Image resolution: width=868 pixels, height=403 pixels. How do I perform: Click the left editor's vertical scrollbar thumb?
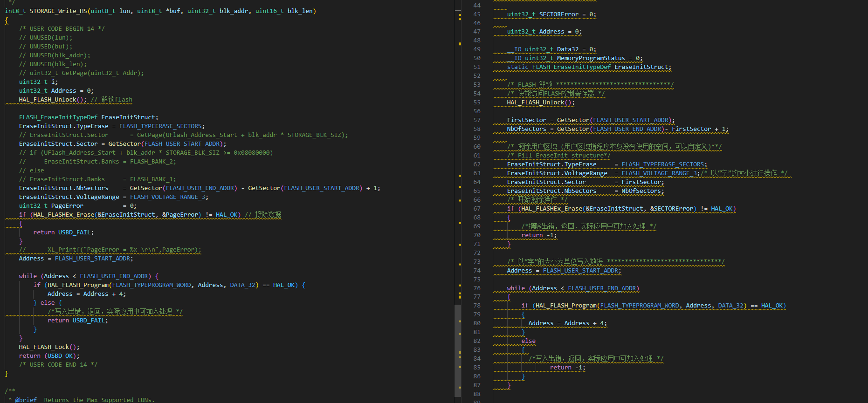point(458,350)
